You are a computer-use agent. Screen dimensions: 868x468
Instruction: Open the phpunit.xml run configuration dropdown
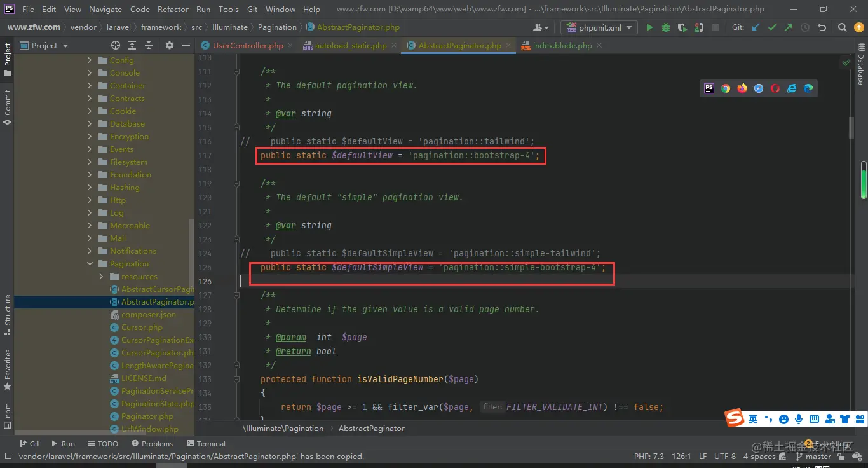coord(599,27)
